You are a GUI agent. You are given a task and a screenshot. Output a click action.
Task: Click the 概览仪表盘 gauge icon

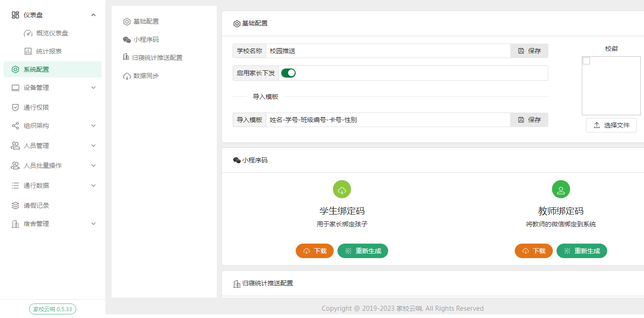pos(28,33)
